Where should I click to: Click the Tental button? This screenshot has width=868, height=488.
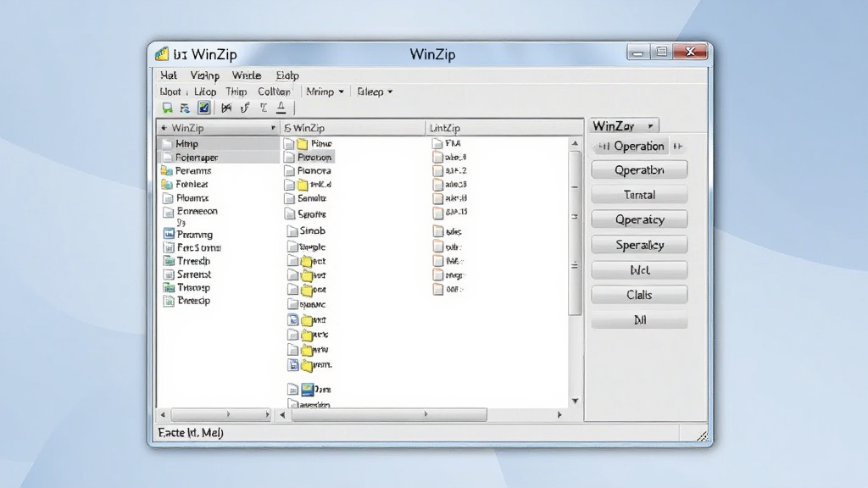[639, 195]
